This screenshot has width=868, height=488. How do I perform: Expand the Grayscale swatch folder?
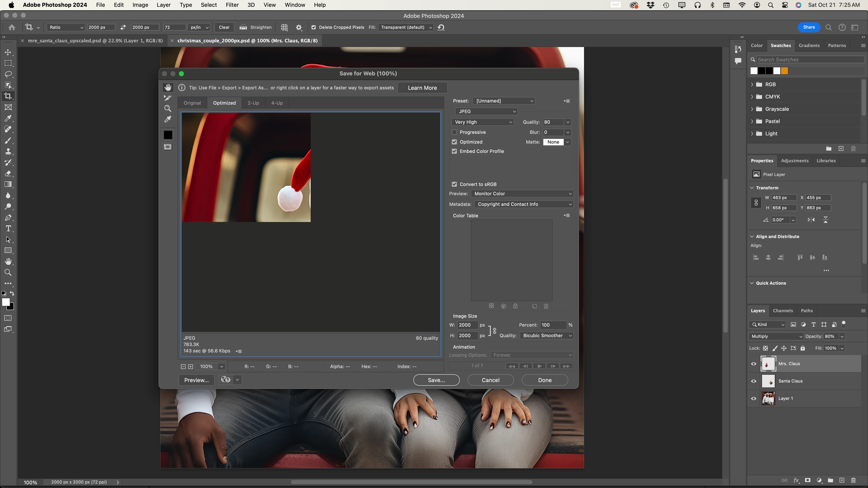pyautogui.click(x=752, y=109)
